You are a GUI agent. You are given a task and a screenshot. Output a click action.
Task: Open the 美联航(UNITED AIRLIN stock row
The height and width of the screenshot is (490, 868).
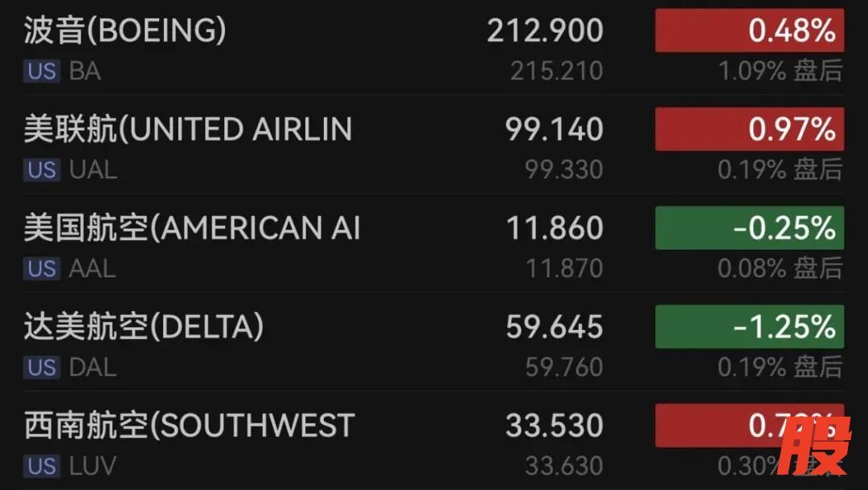pos(187,129)
